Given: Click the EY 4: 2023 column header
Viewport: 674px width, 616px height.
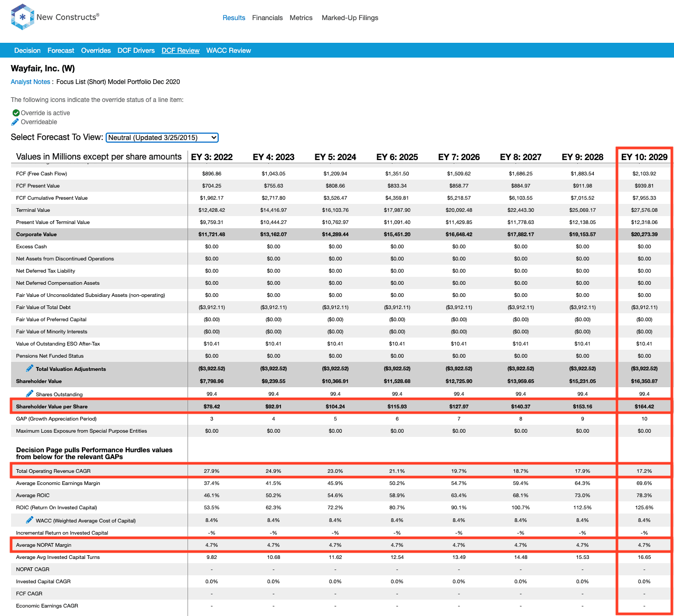Looking at the screenshot, I should [274, 157].
